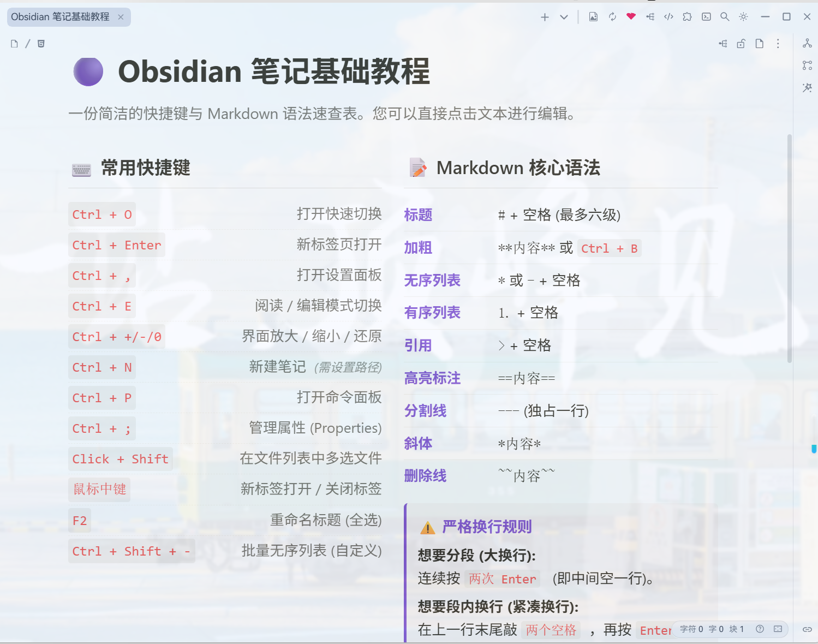Click the 重命名标题 (全选) description
The image size is (818, 644).
[326, 520]
